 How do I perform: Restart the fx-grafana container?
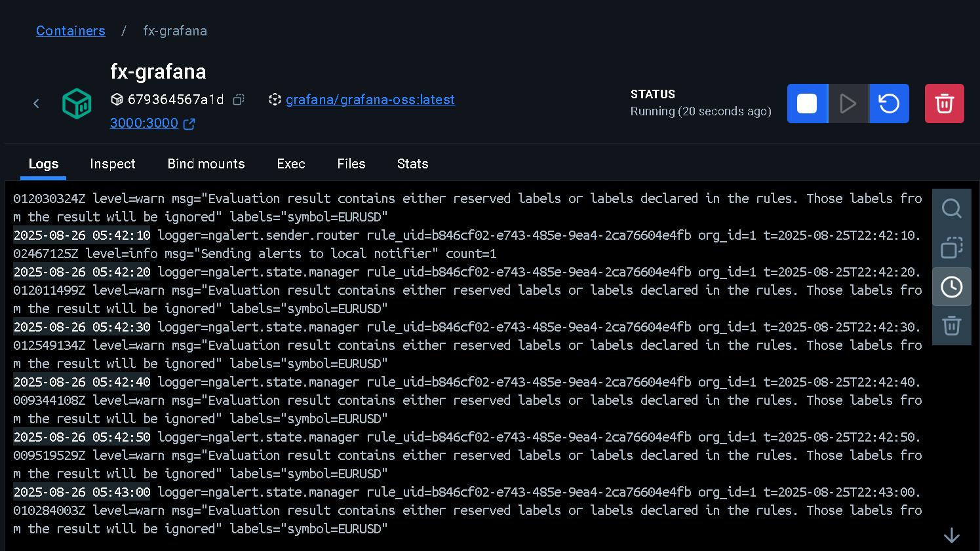(889, 104)
